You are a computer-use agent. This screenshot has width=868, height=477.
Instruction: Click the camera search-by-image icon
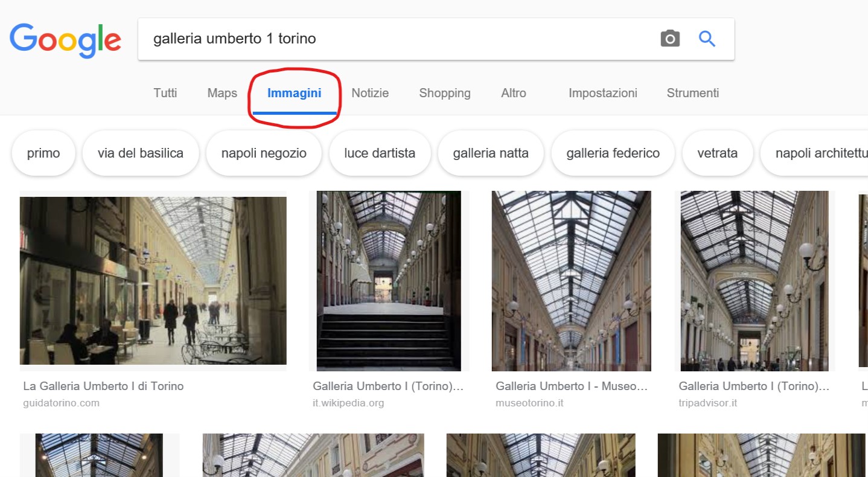click(x=669, y=39)
